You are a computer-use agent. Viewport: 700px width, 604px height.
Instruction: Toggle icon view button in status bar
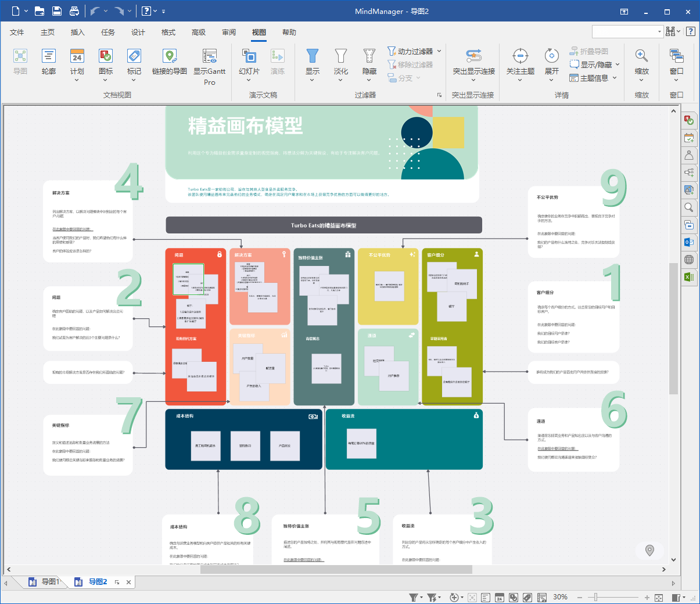[514, 598]
